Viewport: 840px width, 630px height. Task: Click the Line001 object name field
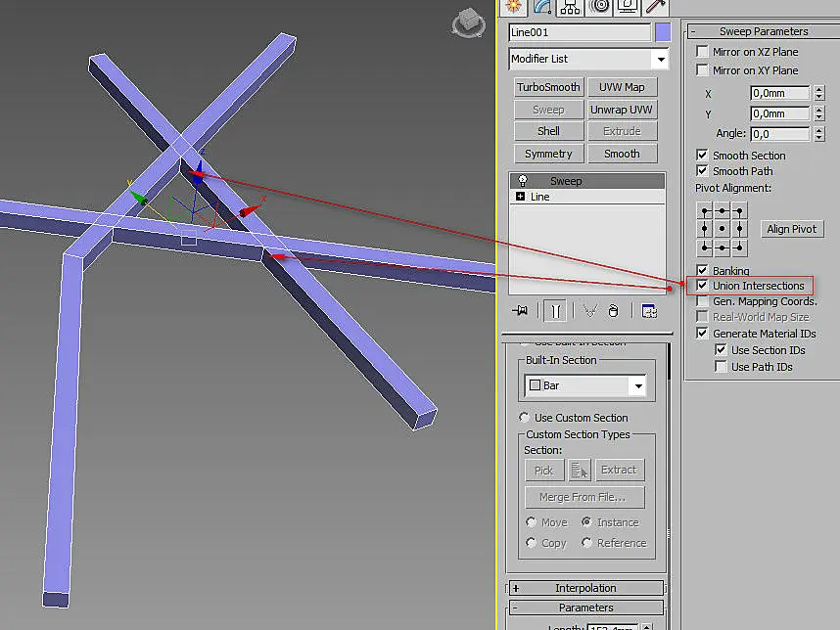pyautogui.click(x=580, y=32)
